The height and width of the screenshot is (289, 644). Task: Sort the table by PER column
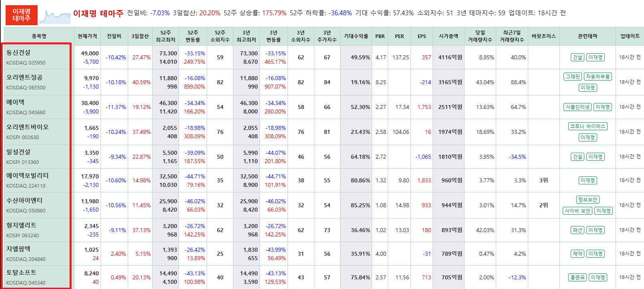click(399, 36)
